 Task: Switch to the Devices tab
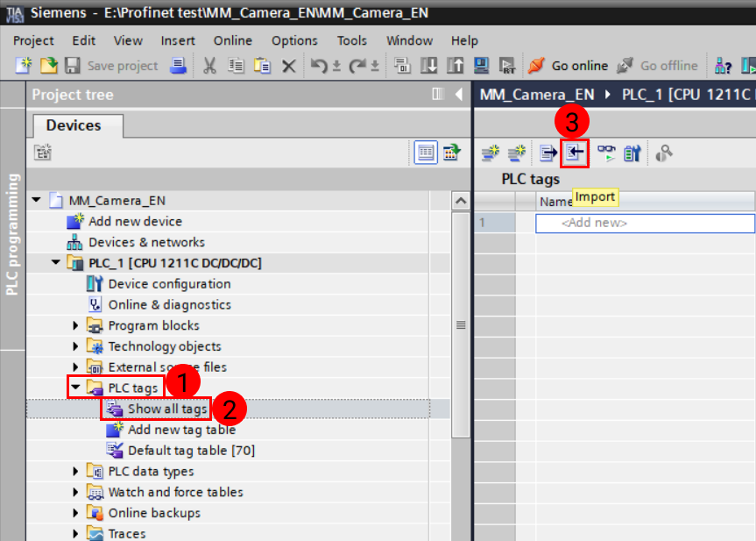tap(76, 125)
